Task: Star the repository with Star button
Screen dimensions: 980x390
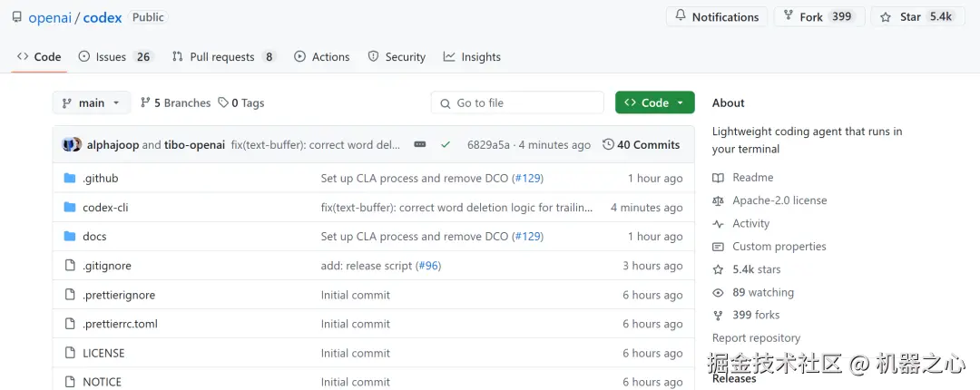Action: coord(918,17)
